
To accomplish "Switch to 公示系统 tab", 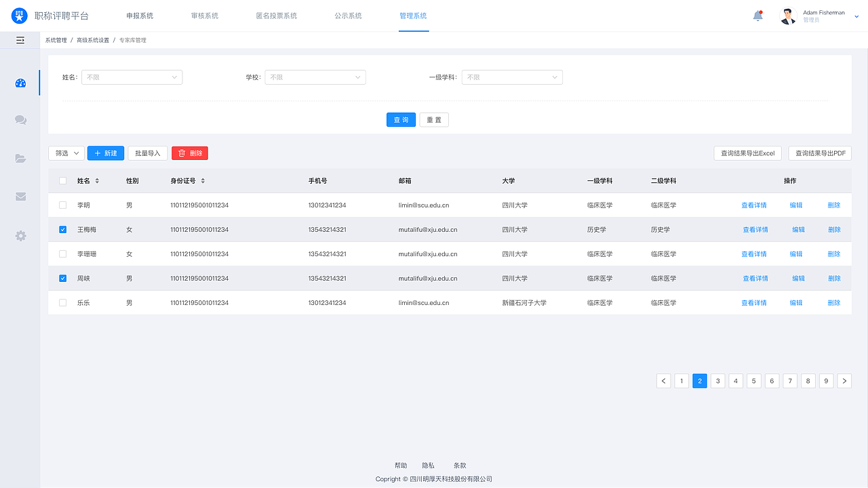I will click(x=349, y=16).
